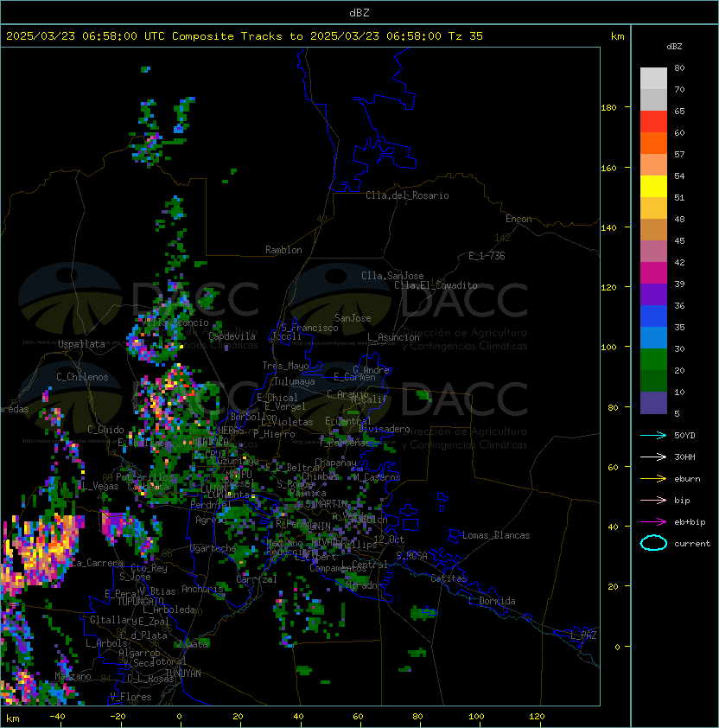The image size is (719, 728).
Task: Click the Clla.SanJose place label
Action: click(392, 276)
